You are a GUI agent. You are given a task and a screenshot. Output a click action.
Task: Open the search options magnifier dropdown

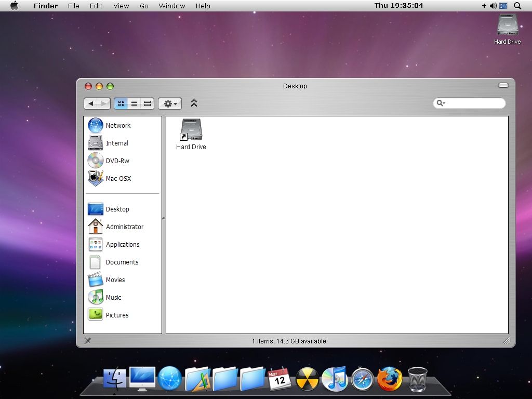440,103
